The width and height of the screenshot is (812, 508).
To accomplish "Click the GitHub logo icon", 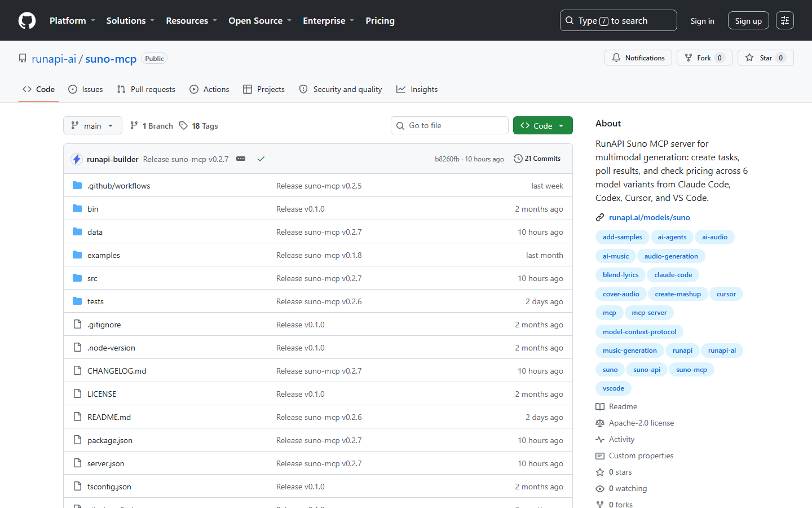I will click(27, 20).
